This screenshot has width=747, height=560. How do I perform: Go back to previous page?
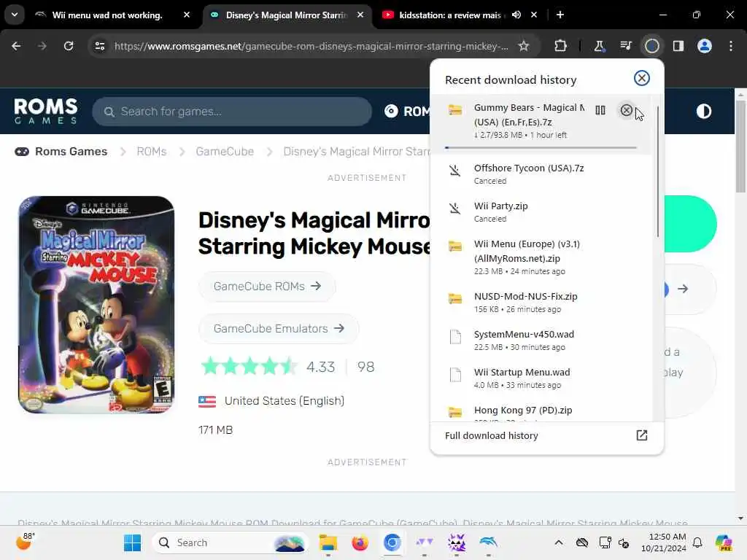[16, 46]
